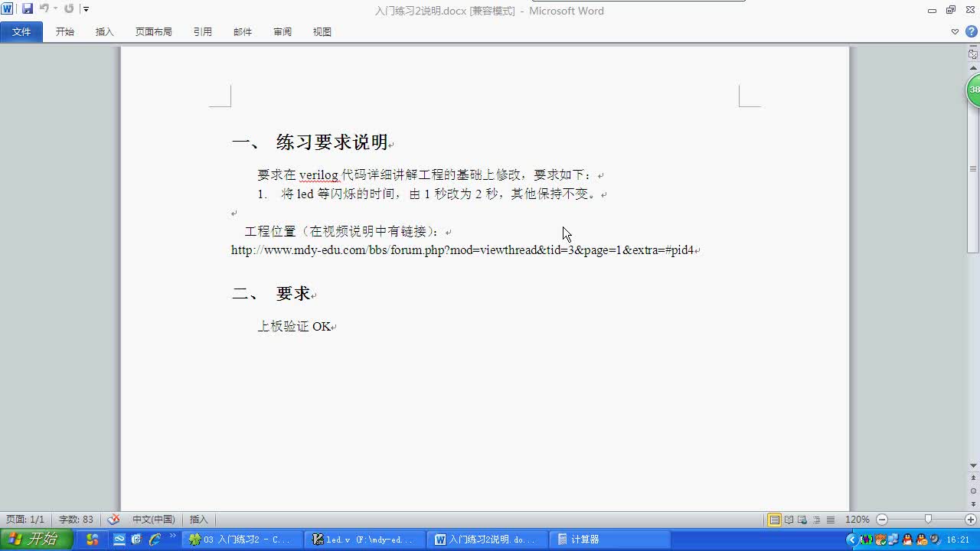
Task: Open the 页面布局 ribbon tab
Action: point(154,32)
